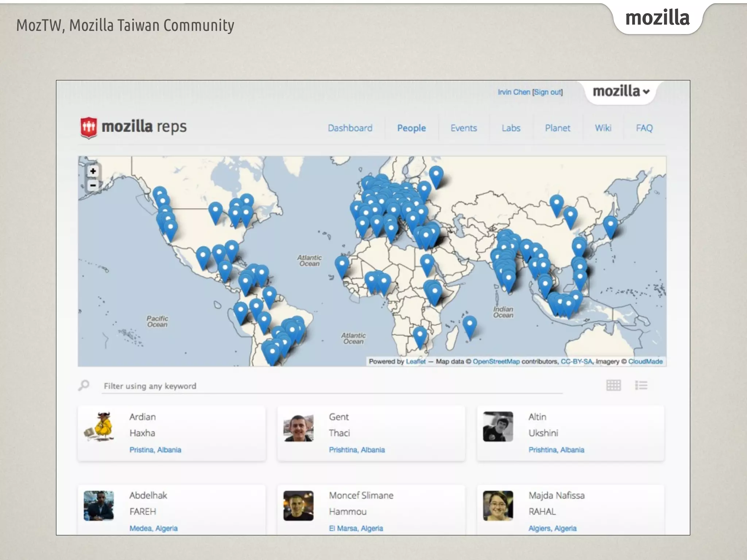
Task: Open Moncef Slimane Hammou's profile photo
Action: (x=298, y=505)
